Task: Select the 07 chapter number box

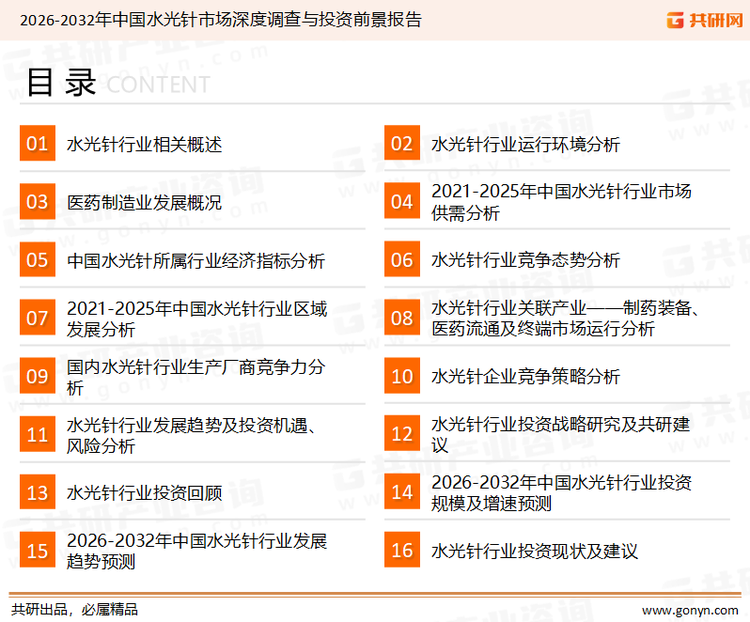Action: (x=37, y=318)
